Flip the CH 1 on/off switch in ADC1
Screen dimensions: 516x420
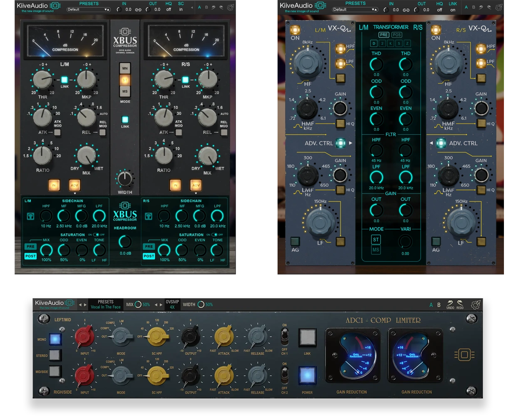[285, 337]
